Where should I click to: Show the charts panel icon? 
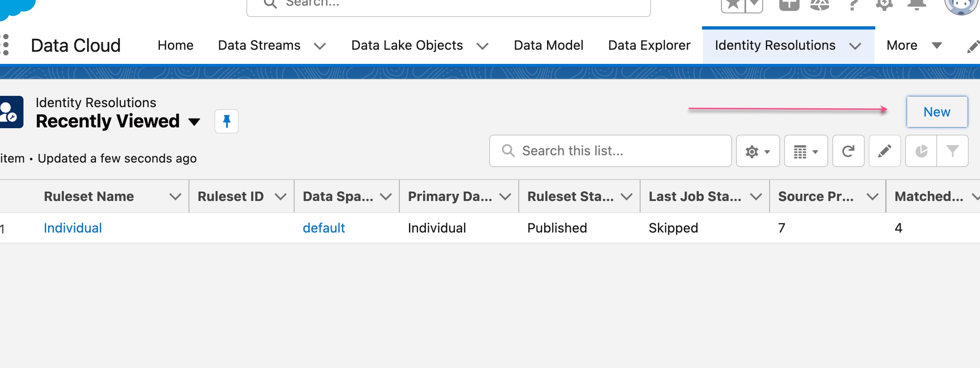tap(921, 151)
